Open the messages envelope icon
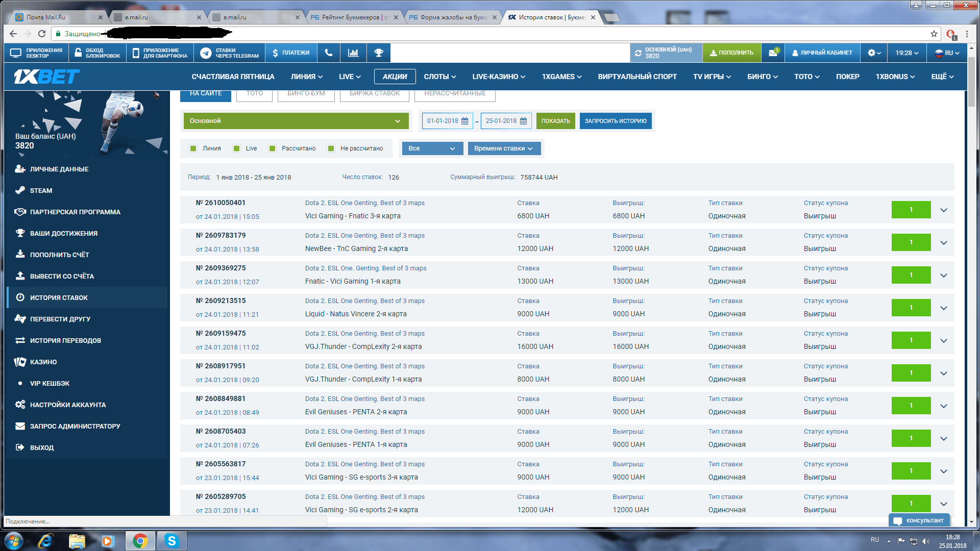980x551 pixels. (773, 53)
